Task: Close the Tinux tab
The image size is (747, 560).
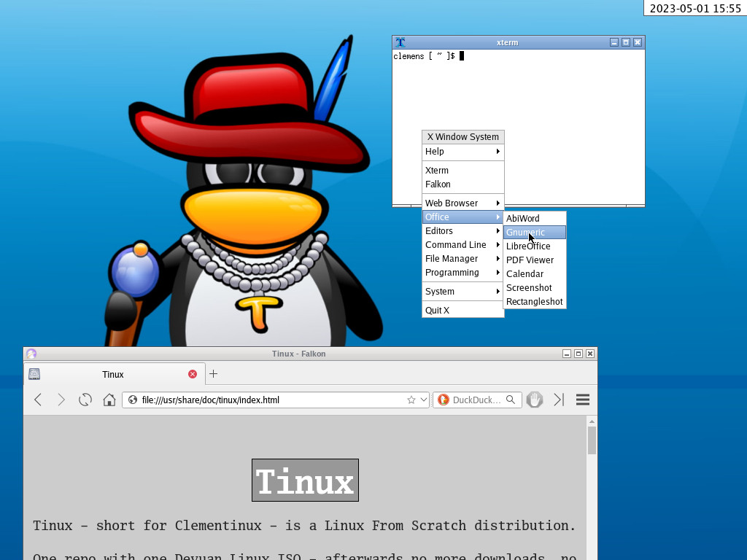Action: pyautogui.click(x=193, y=374)
